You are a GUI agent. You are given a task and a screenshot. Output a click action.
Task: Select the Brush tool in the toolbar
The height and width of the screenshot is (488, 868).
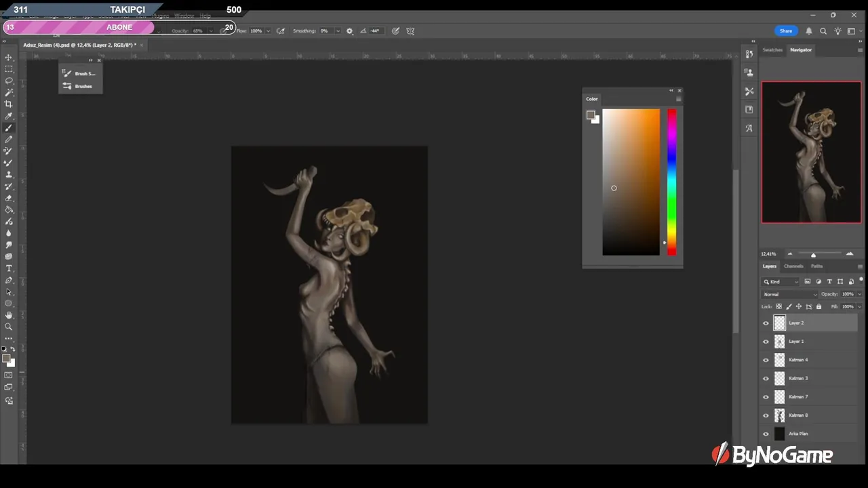[x=9, y=127]
